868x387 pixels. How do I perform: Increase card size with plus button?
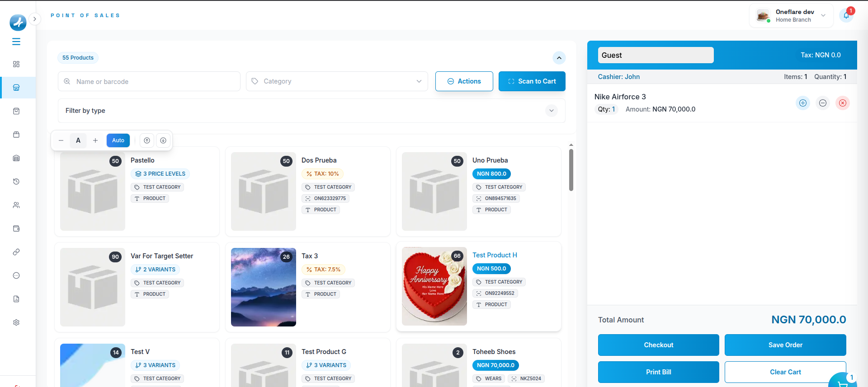[x=95, y=140]
